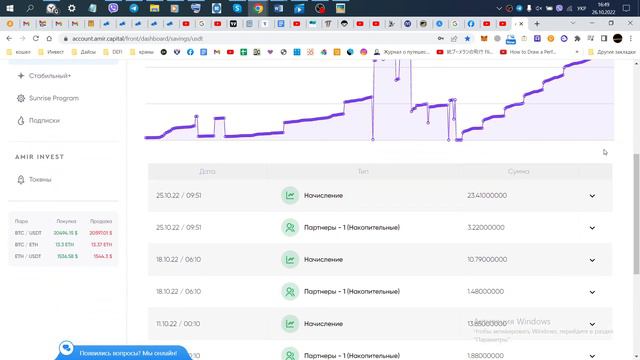This screenshot has height=360, width=640.
Task: Select the amount 10.79000000
Action: click(487, 260)
